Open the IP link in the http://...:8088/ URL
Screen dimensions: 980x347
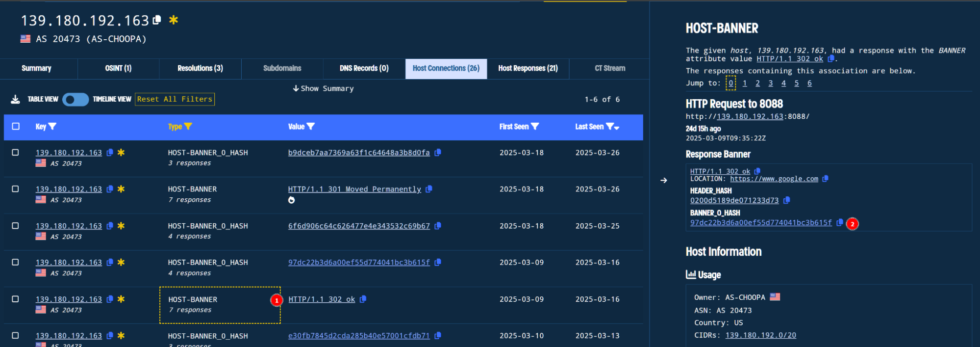click(x=750, y=116)
